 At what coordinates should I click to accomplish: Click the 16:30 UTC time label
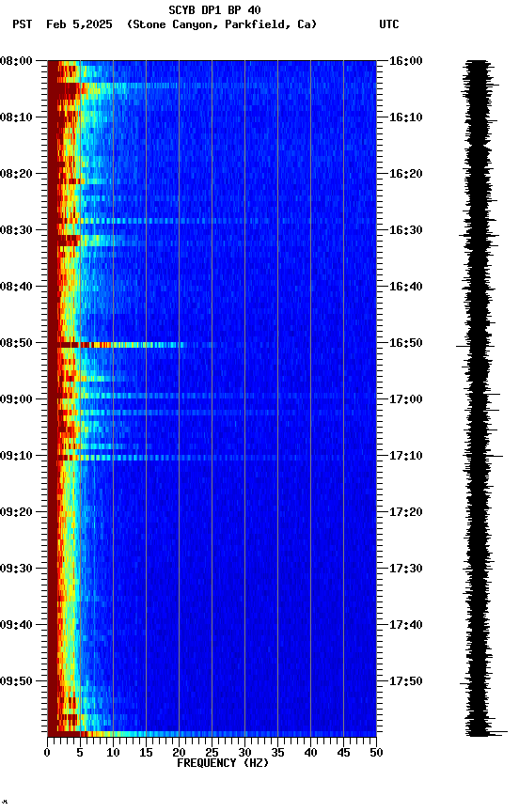pyautogui.click(x=405, y=230)
